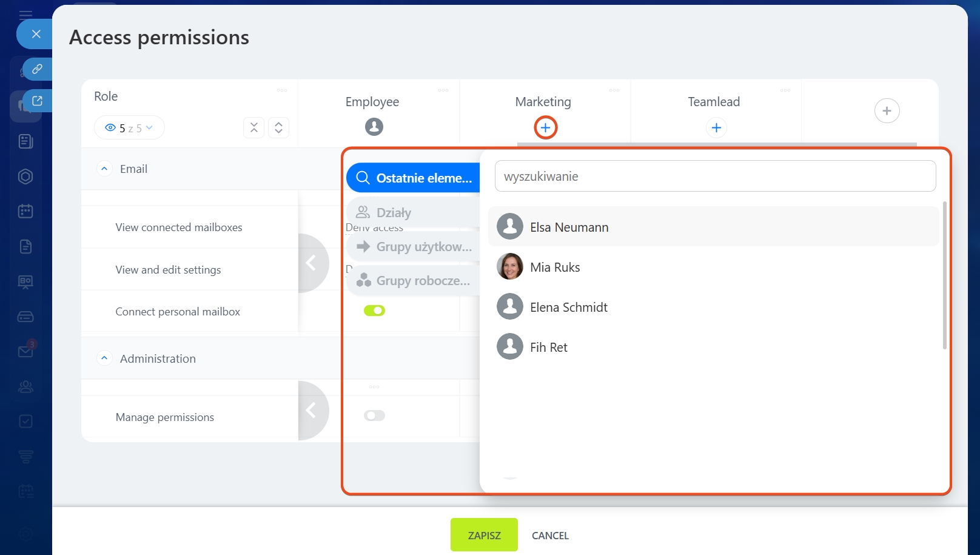Image resolution: width=980 pixels, height=555 pixels.
Task: Switch to the Grupy robocze tab
Action: (414, 280)
